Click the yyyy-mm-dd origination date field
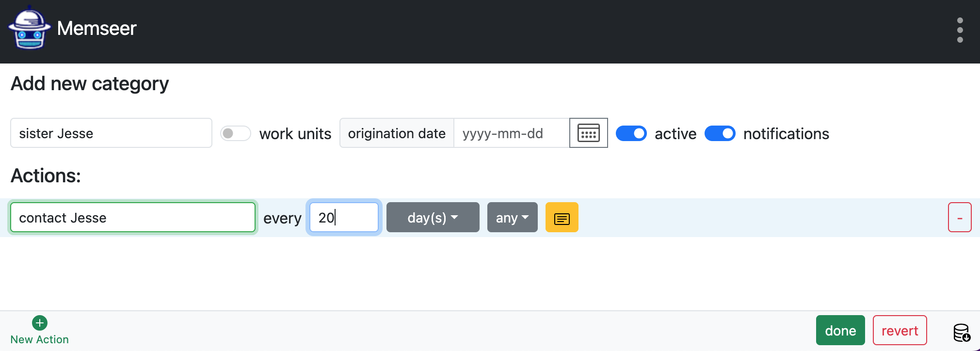 (x=511, y=133)
